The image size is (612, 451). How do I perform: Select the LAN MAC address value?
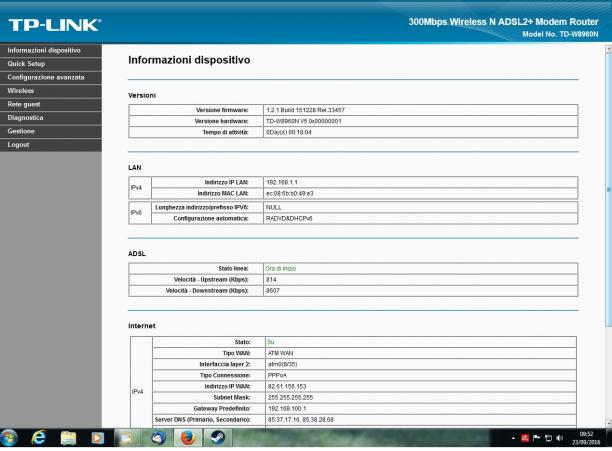[x=290, y=194]
